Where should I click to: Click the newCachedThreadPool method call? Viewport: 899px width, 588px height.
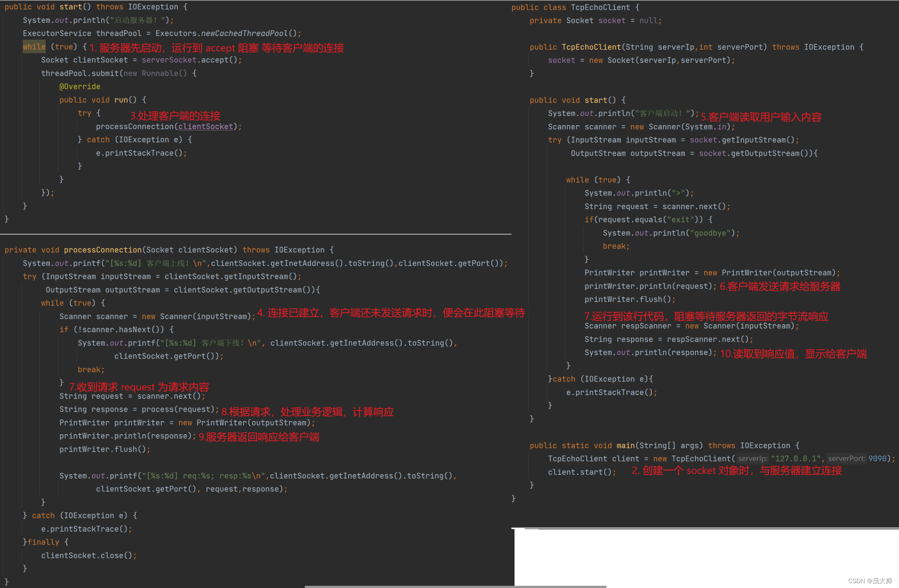[x=244, y=33]
